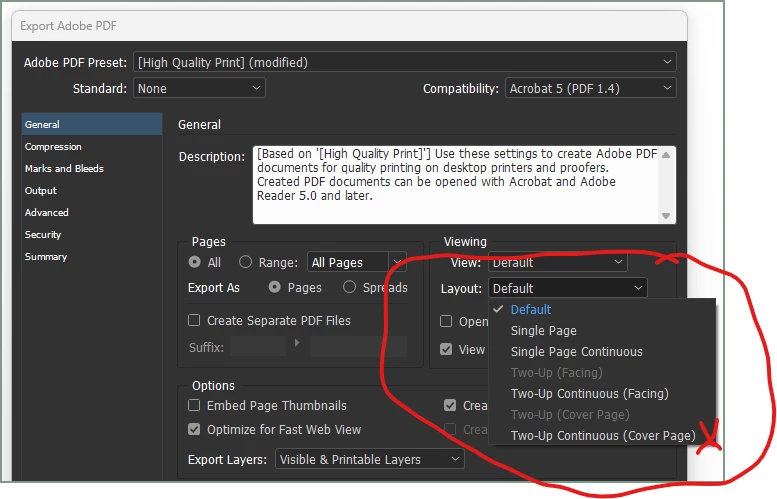Enable Create Separate PDF Files checkbox
Screen dimensions: 777x499
coord(194,320)
